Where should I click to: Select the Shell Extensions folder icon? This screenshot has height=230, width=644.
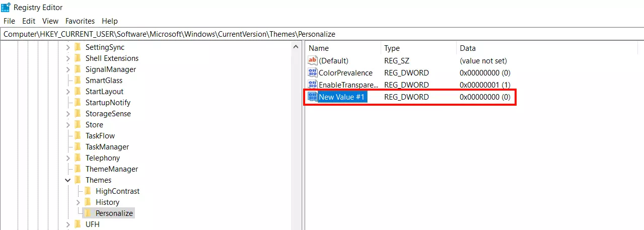point(78,58)
